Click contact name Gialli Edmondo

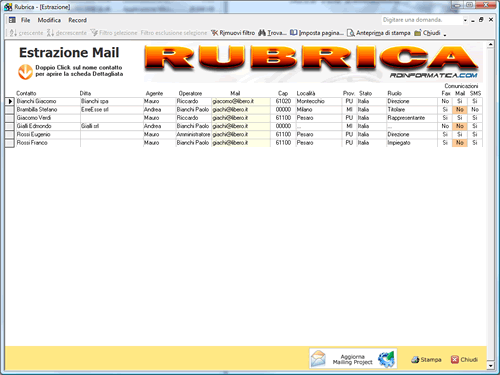pos(34,126)
